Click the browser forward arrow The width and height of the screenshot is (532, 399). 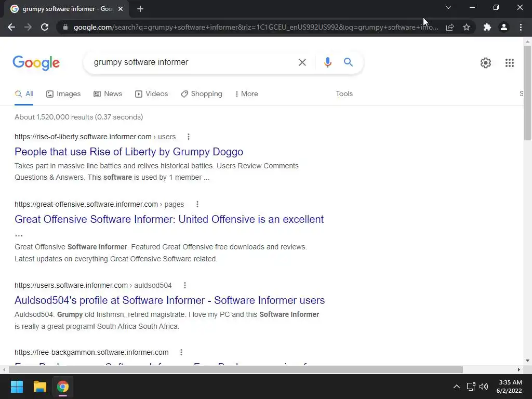click(x=28, y=27)
